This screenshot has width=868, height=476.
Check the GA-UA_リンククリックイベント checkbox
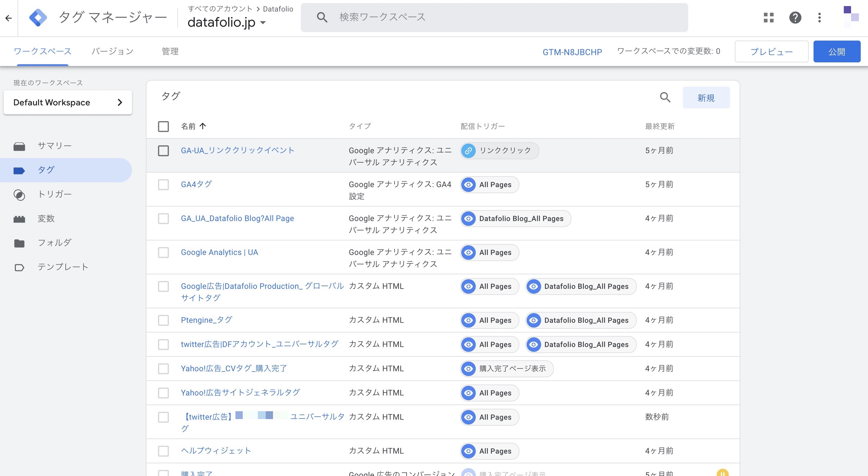pos(163,151)
